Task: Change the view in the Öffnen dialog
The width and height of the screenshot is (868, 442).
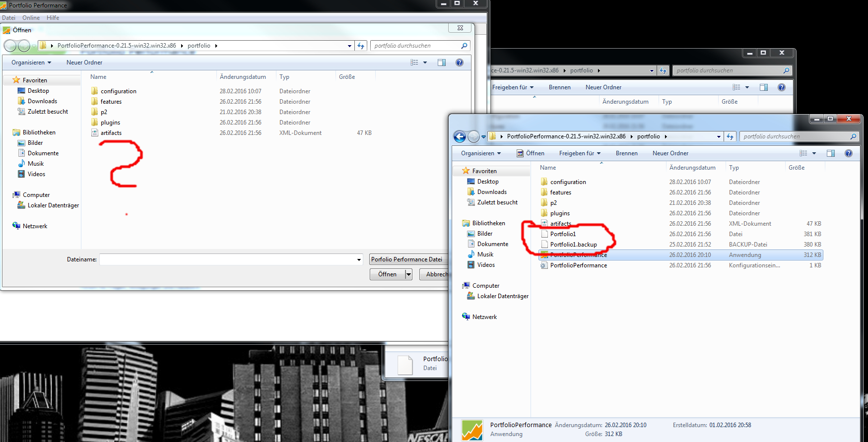Action: coord(414,63)
